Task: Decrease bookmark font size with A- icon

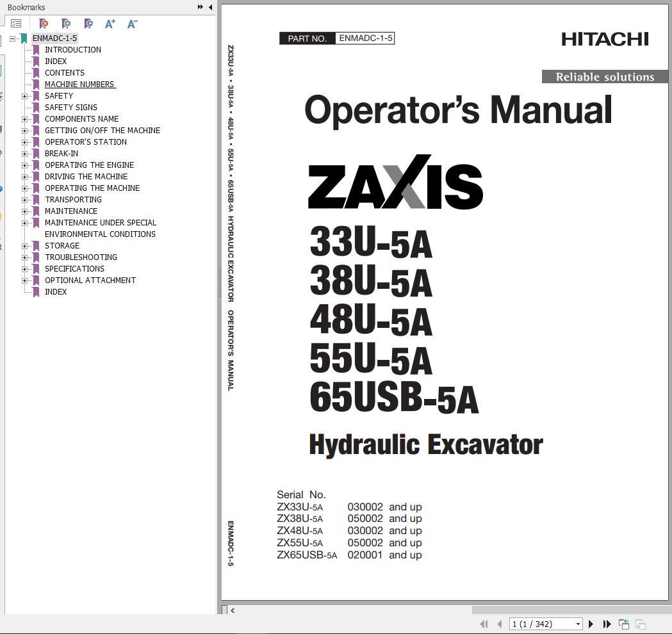Action: click(133, 24)
